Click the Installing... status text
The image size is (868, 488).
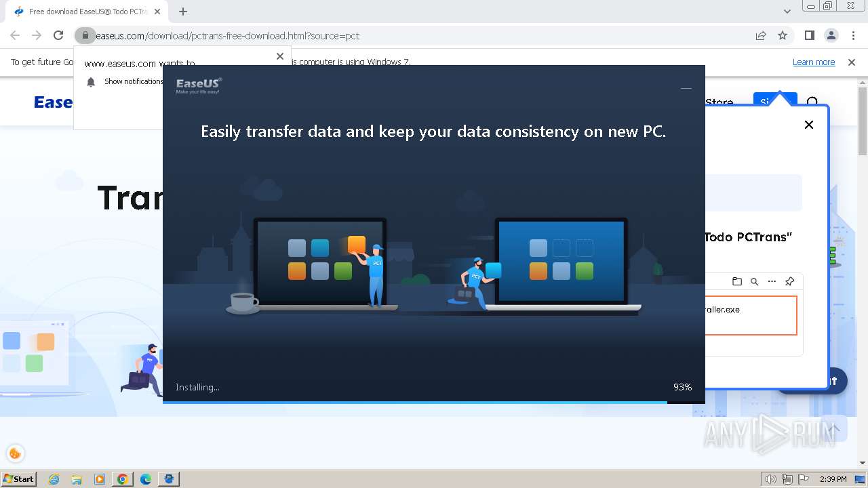(x=197, y=387)
